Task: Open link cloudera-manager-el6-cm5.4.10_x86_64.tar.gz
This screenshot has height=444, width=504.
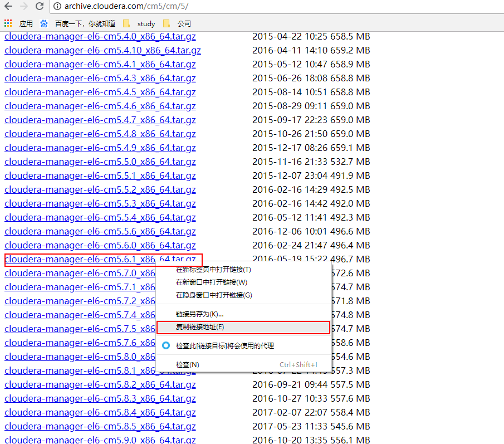Action: click(102, 51)
